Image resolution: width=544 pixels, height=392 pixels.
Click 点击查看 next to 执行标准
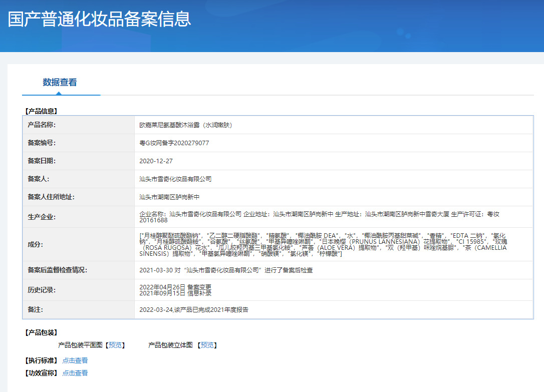[x=75, y=360]
